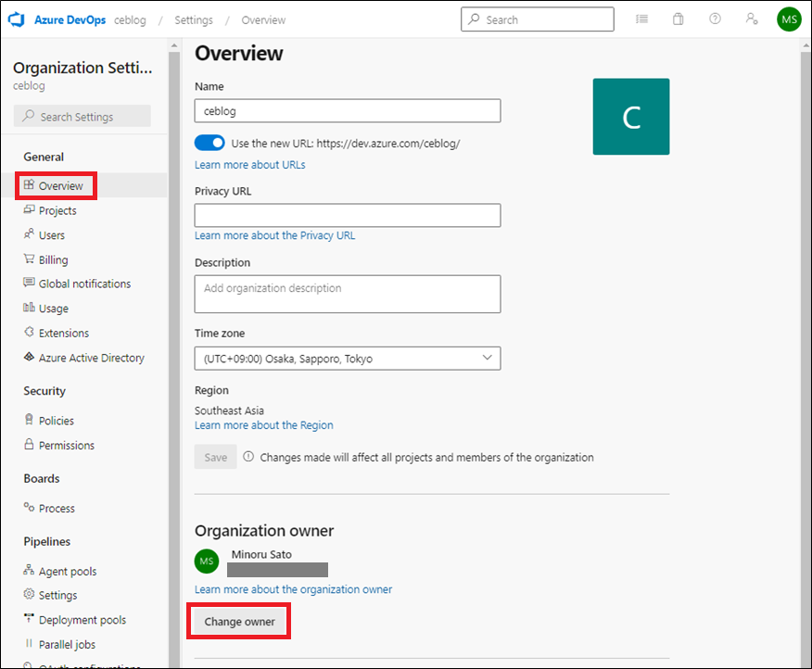Click the Azure DevOps logo icon
812x669 pixels.
click(17, 19)
